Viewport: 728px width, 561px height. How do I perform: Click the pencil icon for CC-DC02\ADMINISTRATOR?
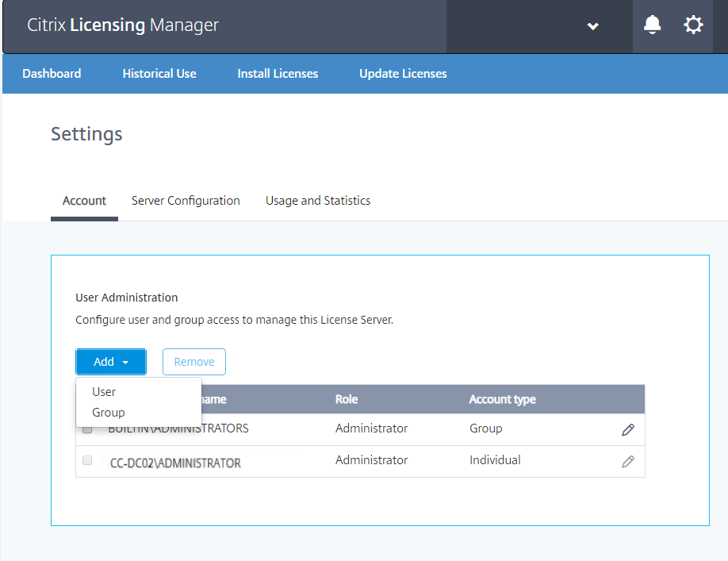tap(628, 461)
